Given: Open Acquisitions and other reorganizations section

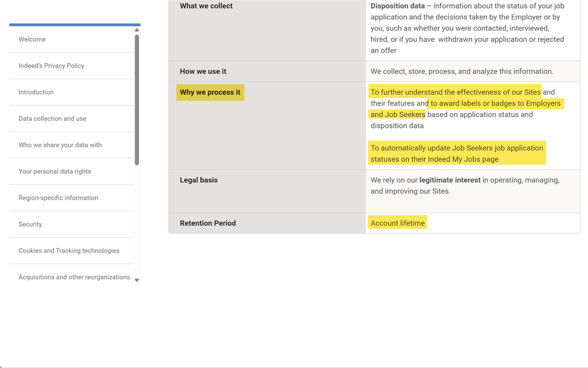Looking at the screenshot, I should 74,277.
